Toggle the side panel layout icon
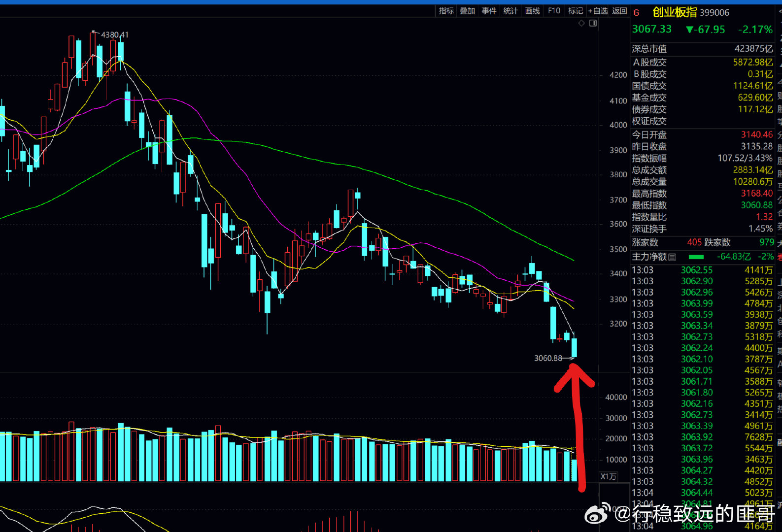 (593, 23)
